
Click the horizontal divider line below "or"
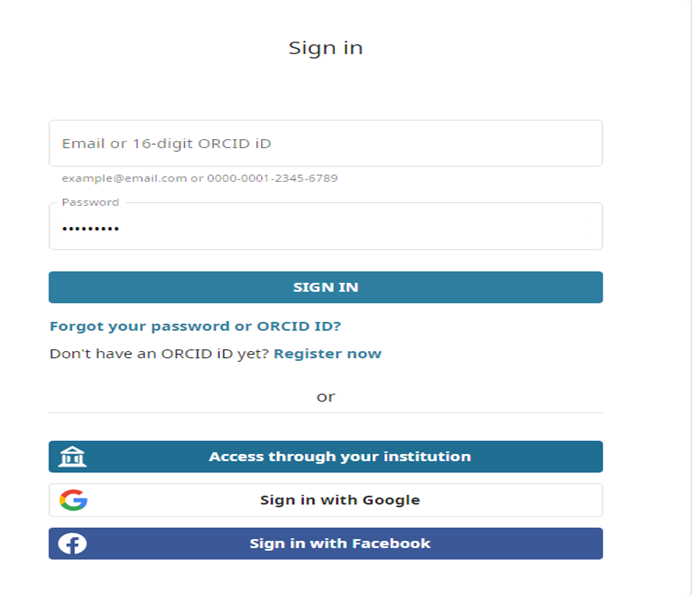[325, 412]
